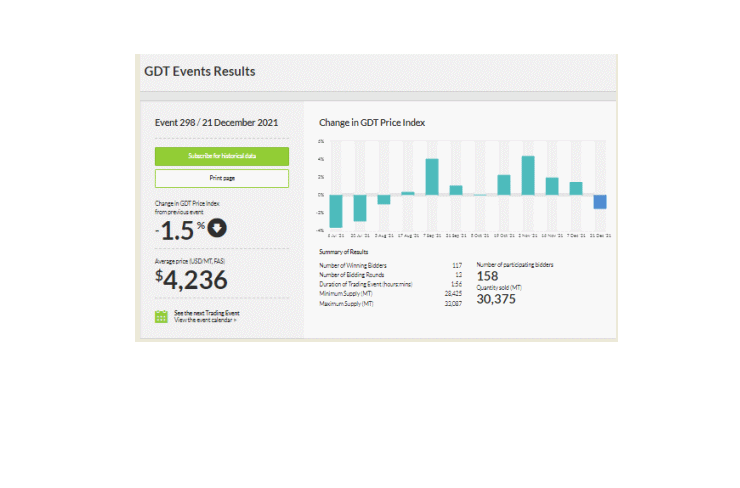Click the See the next Trading Event text
Image resolution: width=740 pixels, height=488 pixels.
(207, 313)
